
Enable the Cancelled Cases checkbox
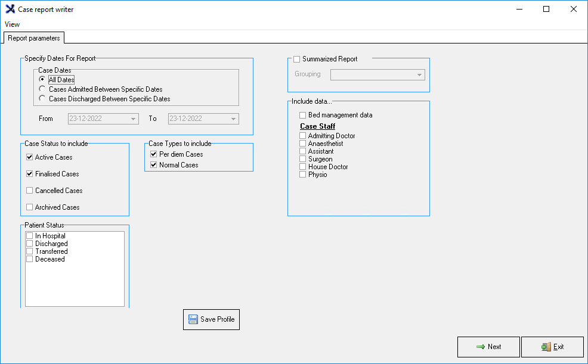[x=30, y=191]
